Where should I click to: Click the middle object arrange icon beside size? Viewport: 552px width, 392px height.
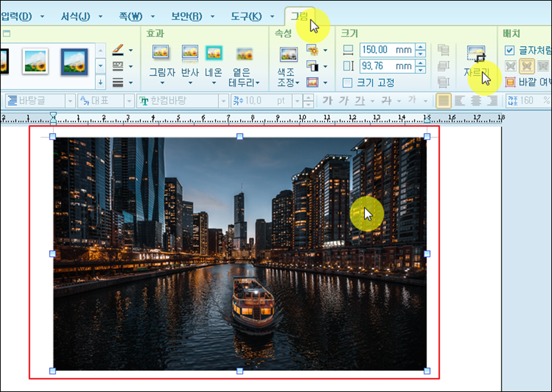pyautogui.click(x=444, y=66)
